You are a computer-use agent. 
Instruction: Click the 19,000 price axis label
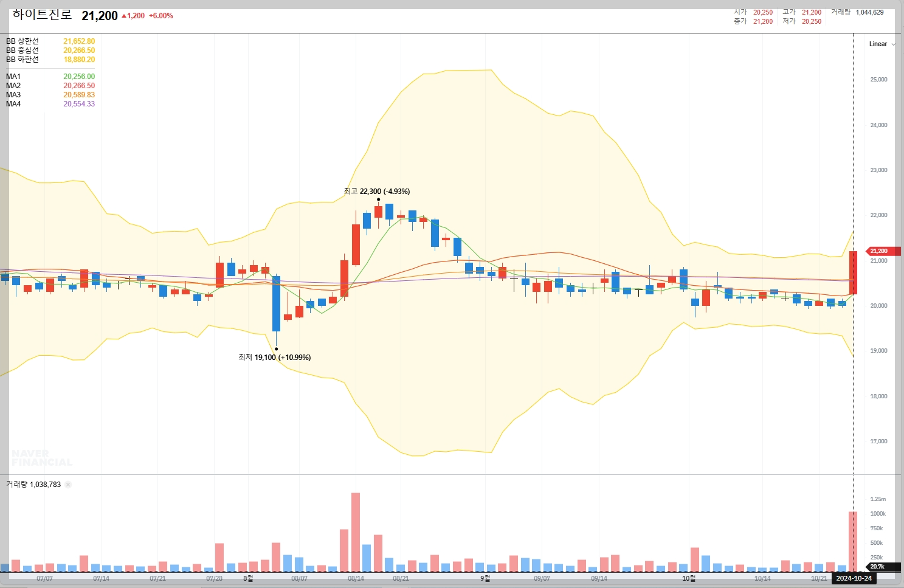[x=878, y=351]
